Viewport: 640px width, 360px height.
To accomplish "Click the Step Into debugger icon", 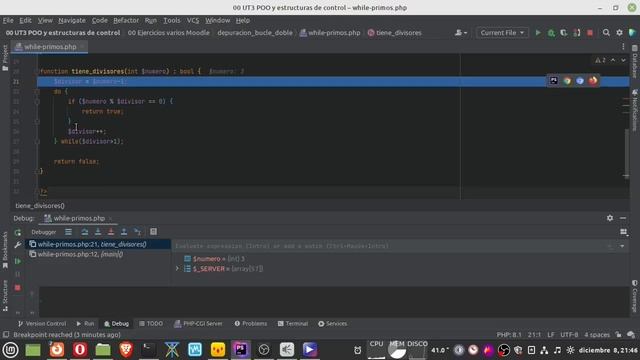I will tap(98, 232).
